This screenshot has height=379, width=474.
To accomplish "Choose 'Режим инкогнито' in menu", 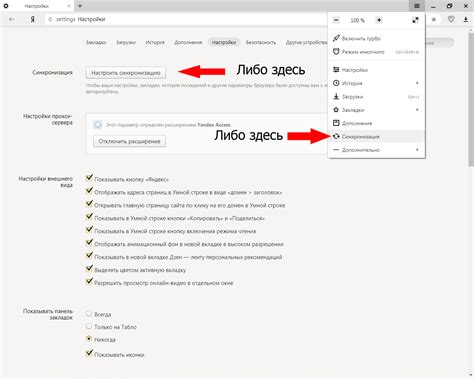I will click(x=376, y=52).
